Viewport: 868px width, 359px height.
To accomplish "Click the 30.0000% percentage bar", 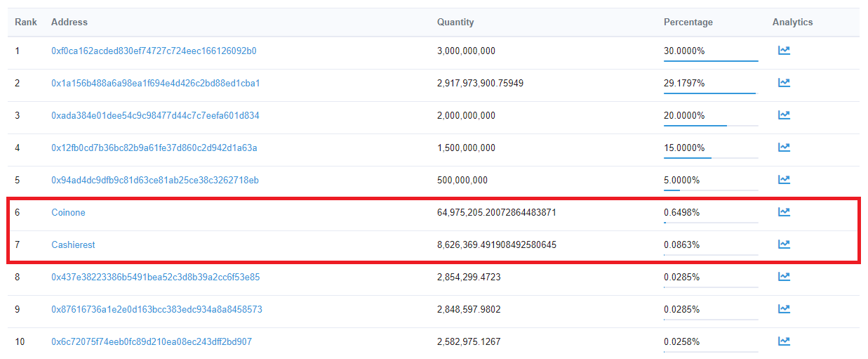I will pos(711,61).
